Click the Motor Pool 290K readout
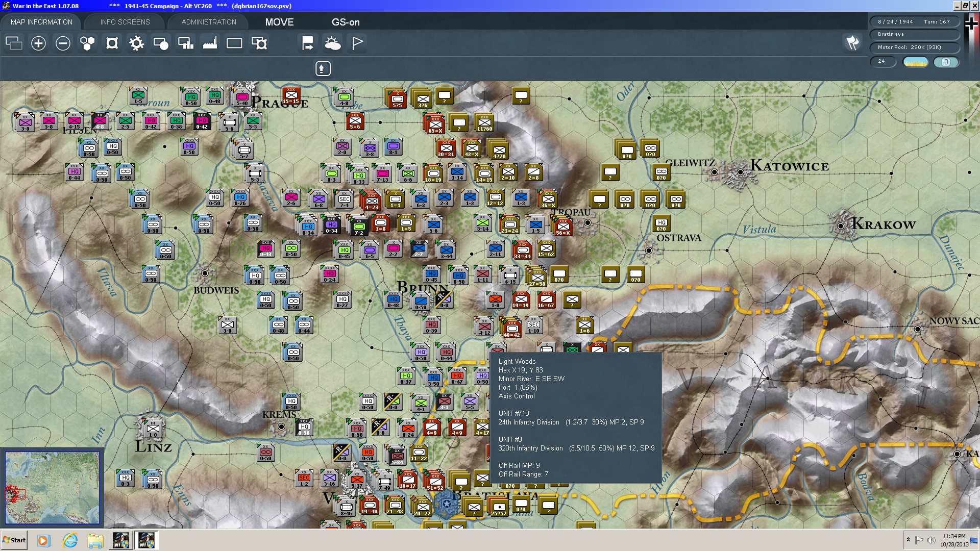 [914, 47]
